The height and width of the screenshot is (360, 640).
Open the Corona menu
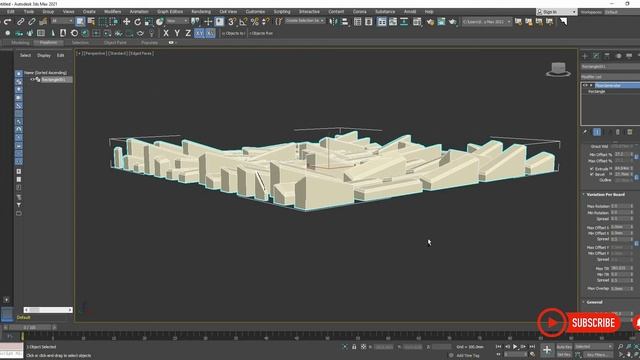[359, 12]
